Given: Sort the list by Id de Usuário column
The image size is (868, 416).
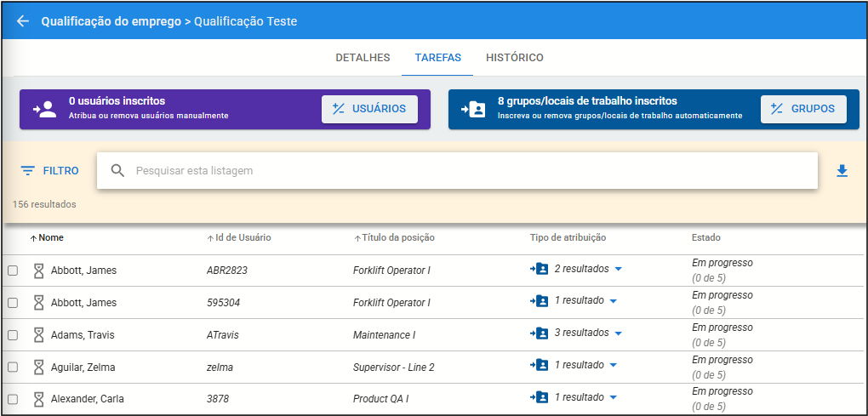Looking at the screenshot, I should [x=243, y=237].
